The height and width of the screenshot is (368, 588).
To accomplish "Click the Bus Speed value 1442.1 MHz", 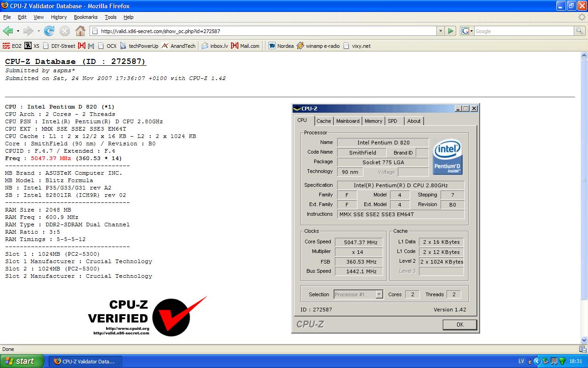I will [x=359, y=271].
